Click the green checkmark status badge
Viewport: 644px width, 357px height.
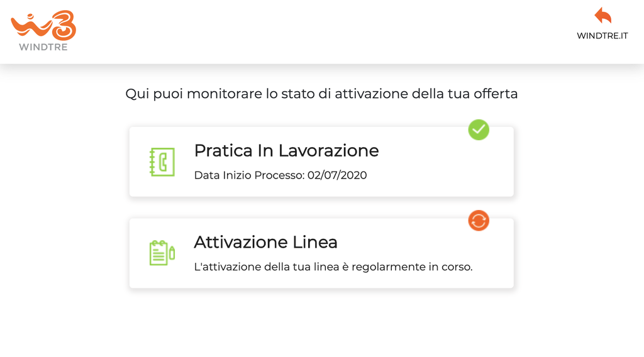[x=479, y=129]
